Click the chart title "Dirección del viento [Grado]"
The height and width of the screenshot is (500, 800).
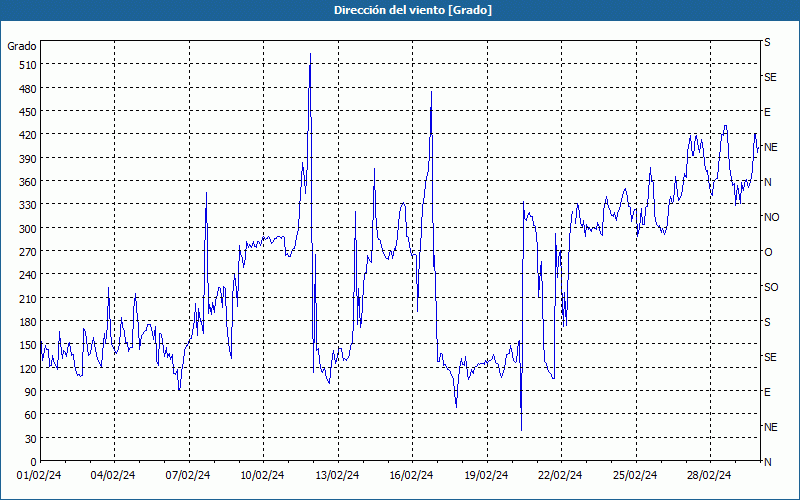tap(413, 10)
